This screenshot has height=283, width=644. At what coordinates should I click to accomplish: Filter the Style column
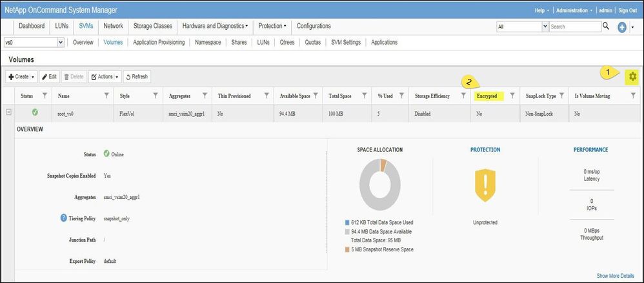point(156,96)
